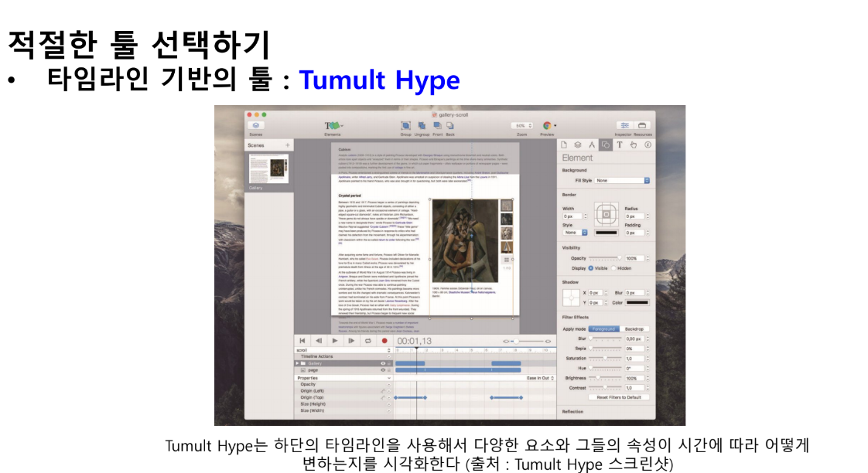This screenshot has height=473, width=868.
Task: Expand the Gallery group disclosure triangle
Action: click(297, 363)
